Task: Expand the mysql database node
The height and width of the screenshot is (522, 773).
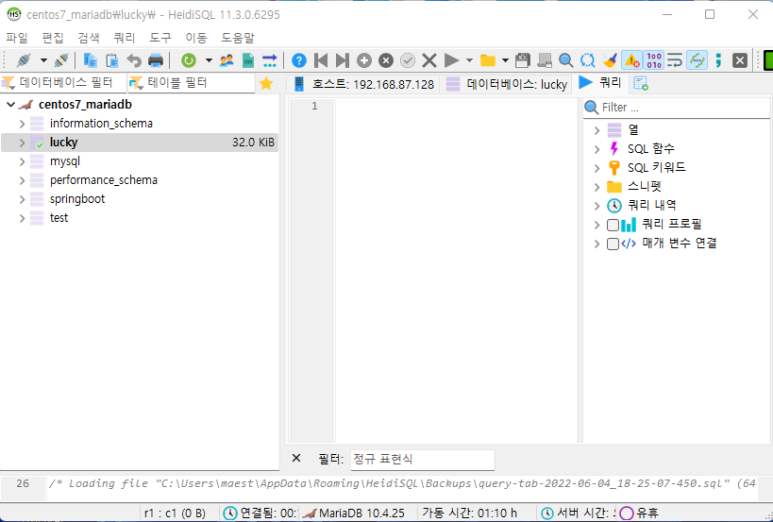Action: [x=22, y=161]
